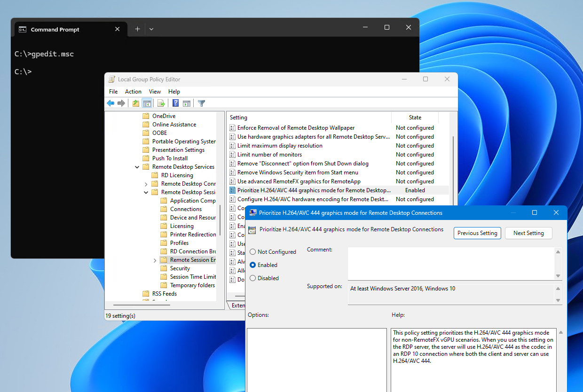The image size is (583, 392).
Task: Expand the Remote Session Environment node
Action: tap(155, 260)
